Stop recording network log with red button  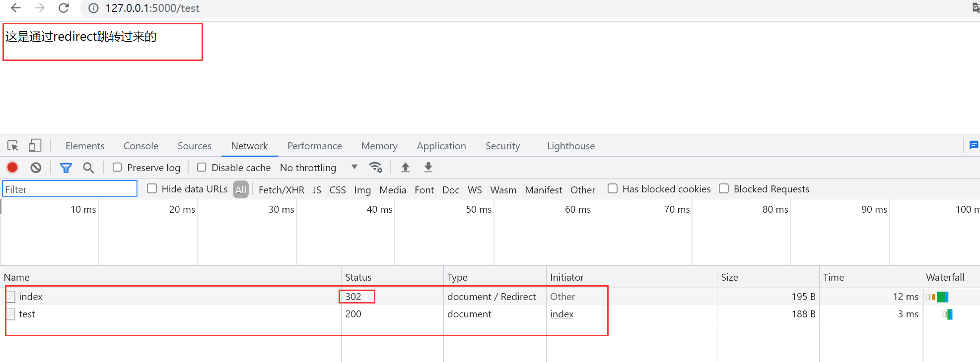(x=12, y=168)
